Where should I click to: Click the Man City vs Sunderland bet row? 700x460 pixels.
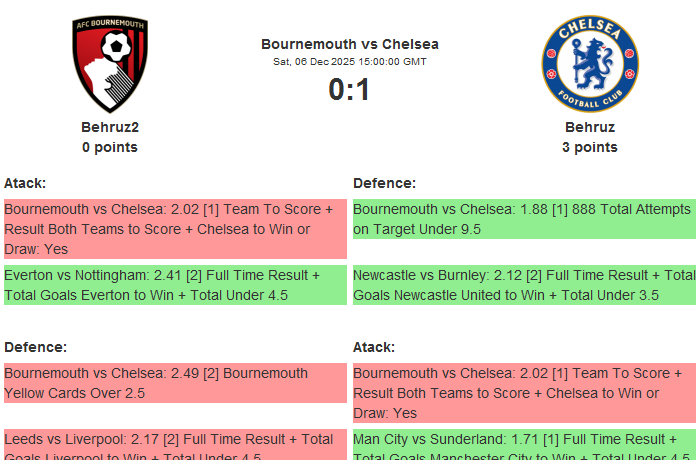coord(524,446)
